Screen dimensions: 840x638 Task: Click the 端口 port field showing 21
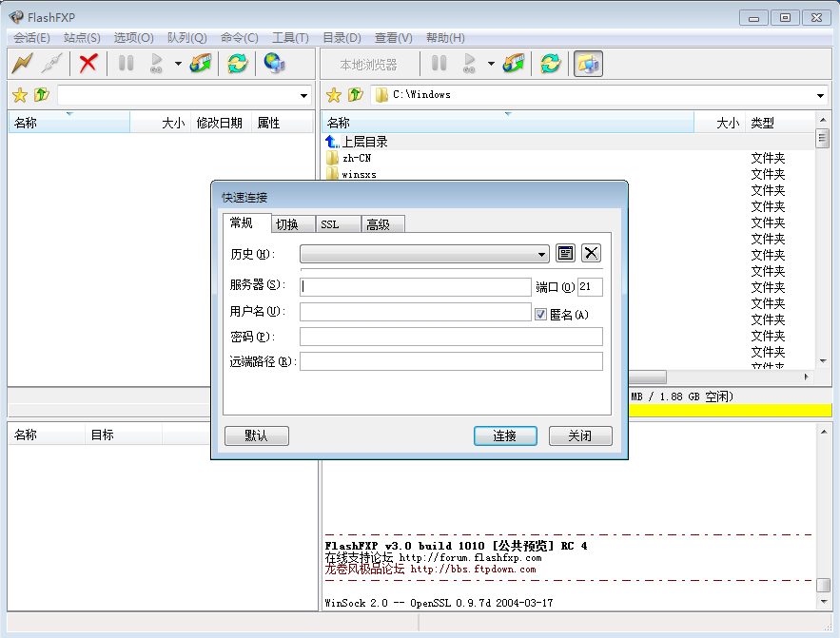point(590,286)
